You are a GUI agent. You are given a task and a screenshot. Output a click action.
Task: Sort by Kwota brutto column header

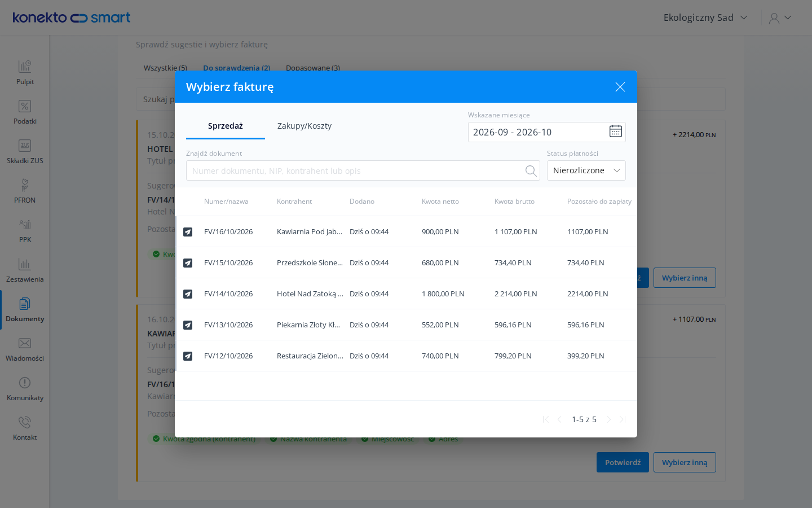[x=514, y=202]
